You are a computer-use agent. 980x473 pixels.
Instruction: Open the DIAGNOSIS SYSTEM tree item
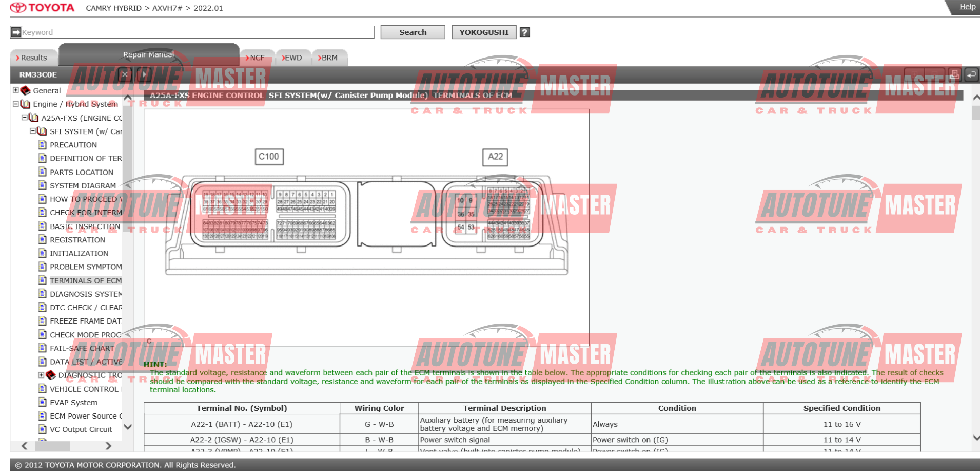pyautogui.click(x=86, y=294)
